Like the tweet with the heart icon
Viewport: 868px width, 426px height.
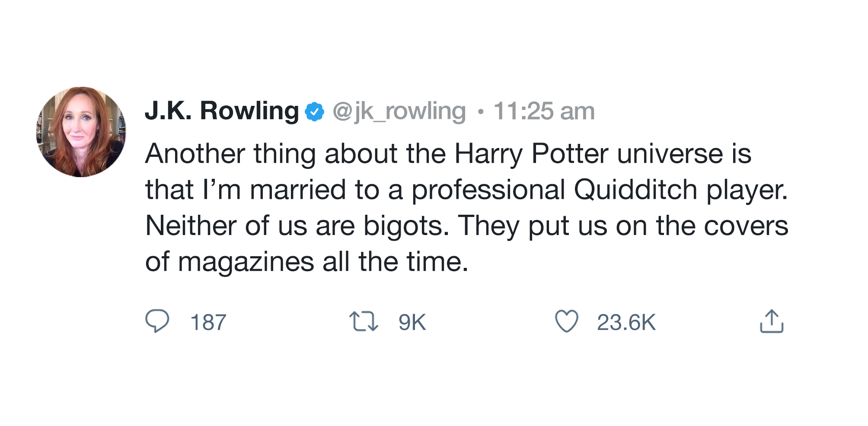pos(566,321)
